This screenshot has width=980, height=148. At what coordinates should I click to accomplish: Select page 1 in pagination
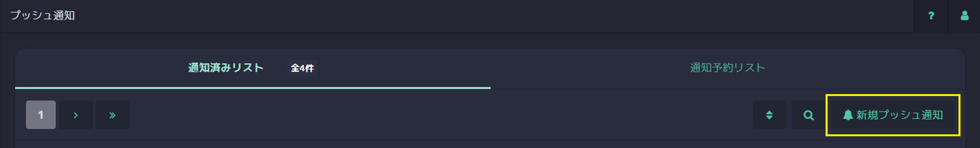click(x=41, y=115)
